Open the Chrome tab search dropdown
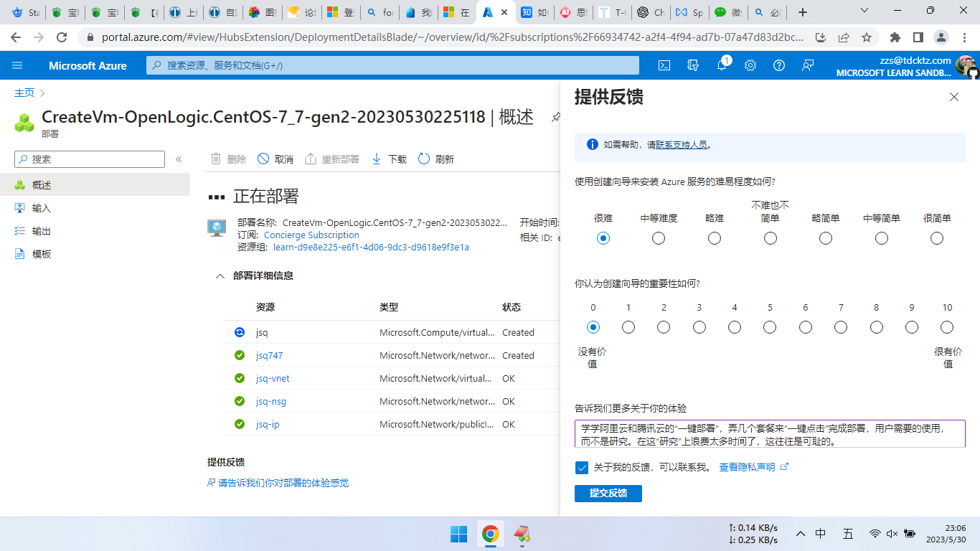This screenshot has height=551, width=980. point(864,11)
